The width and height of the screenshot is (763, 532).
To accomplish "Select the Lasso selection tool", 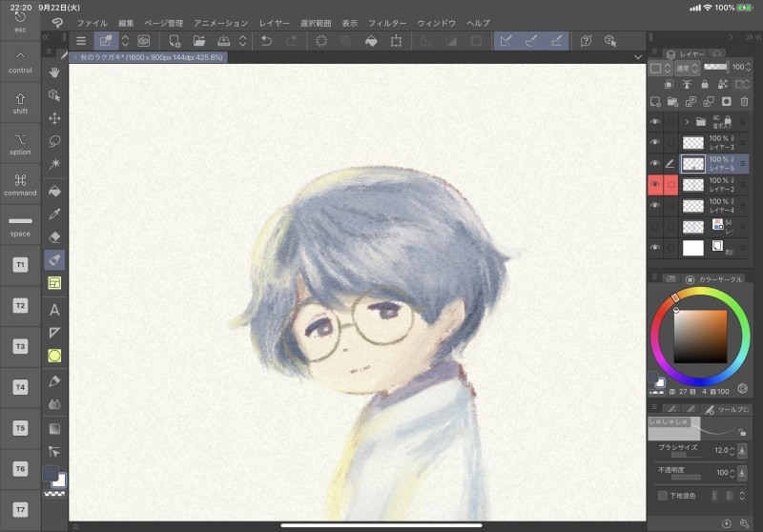I will (x=54, y=141).
